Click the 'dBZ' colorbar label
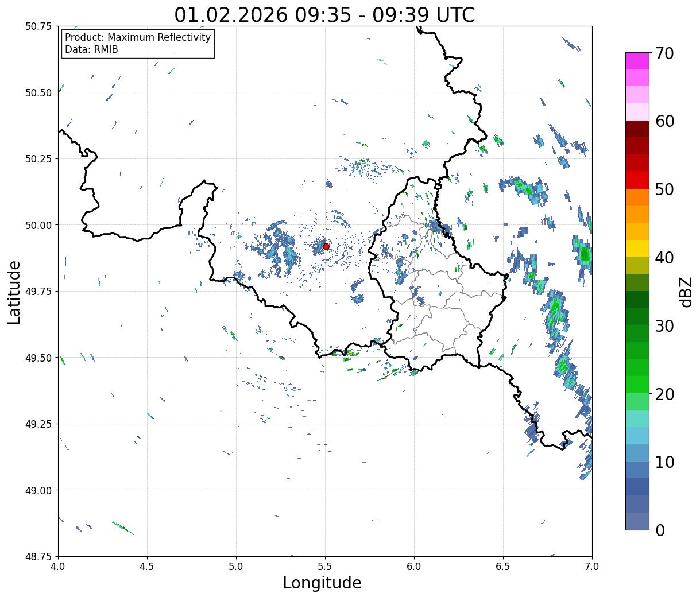700x597 pixels. (686, 292)
